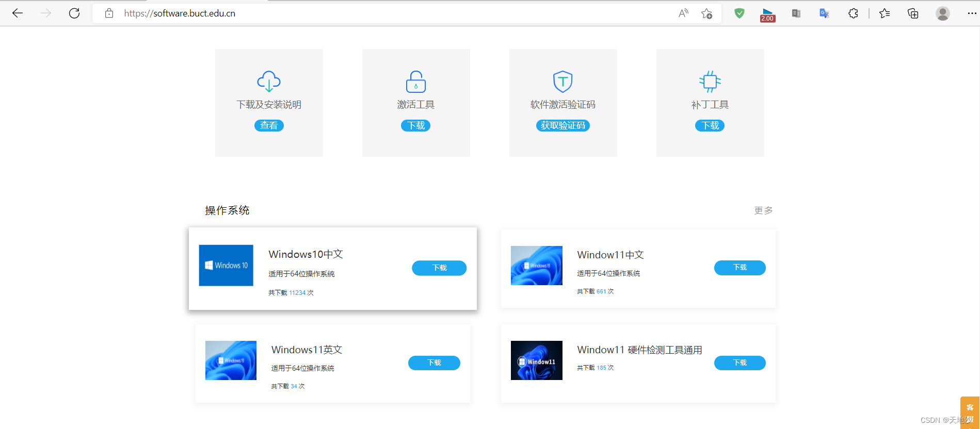This screenshot has width=980, height=429.
Task: Click the 硬件检测工具 dark thumbnail
Action: (537, 360)
